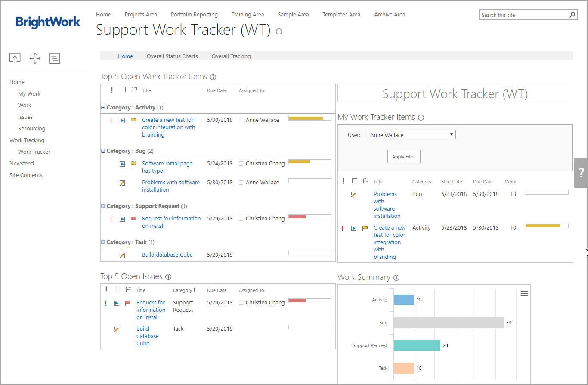This screenshot has height=385, width=588.
Task: Switch to the Overall Tracking tab
Action: click(231, 56)
